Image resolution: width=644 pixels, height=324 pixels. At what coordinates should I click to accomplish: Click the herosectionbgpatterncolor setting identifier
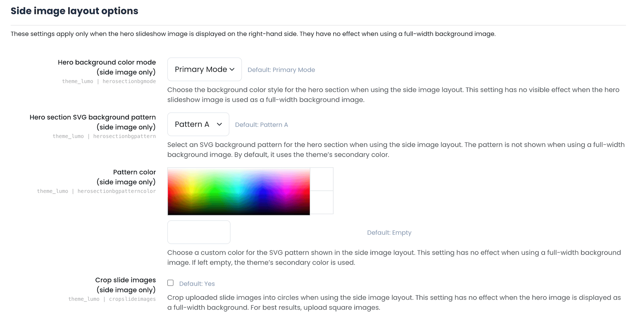(x=117, y=191)
